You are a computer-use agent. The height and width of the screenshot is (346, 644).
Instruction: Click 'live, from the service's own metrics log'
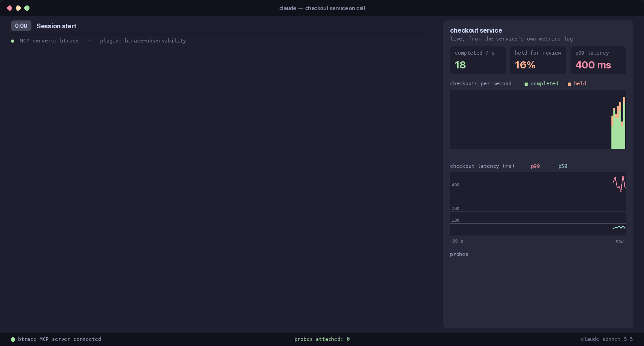[x=511, y=39]
